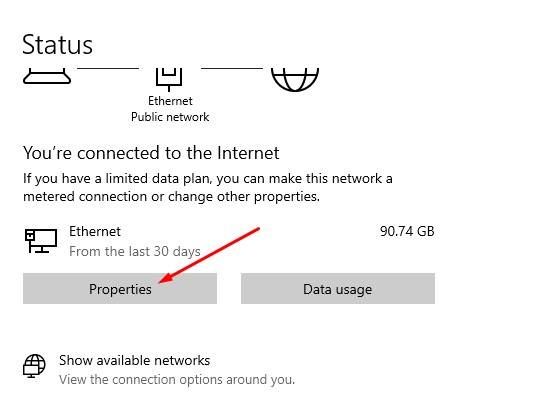Image resolution: width=533 pixels, height=408 pixels.
Task: Click the line between Ethernet and globe icons
Action: point(232,68)
